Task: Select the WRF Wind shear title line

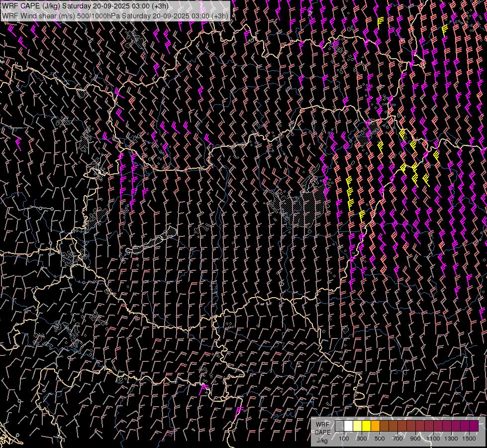Action: pos(115,15)
